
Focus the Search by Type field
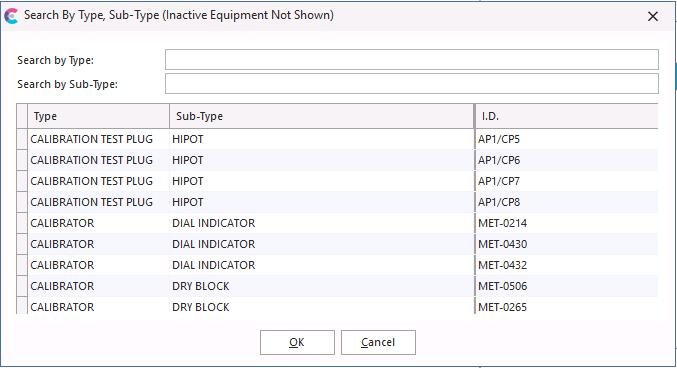(x=411, y=60)
